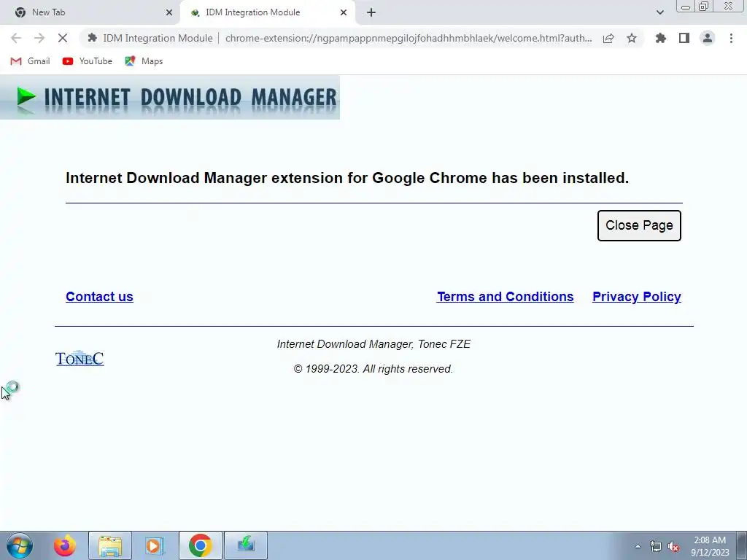The width and height of the screenshot is (747, 560).
Task: Open a new browser tab
Action: tap(371, 12)
